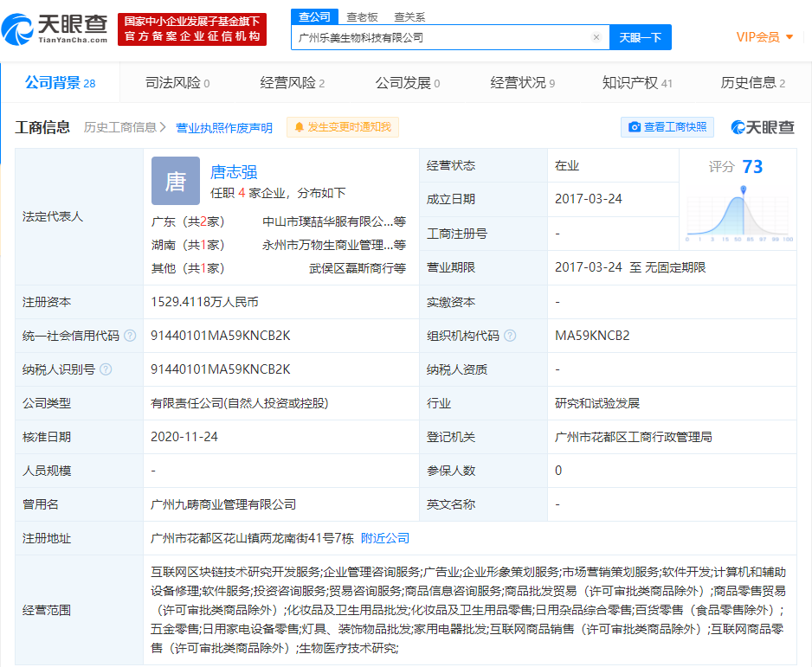Viewport: 812px width, 667px height.
Task: Click the score distribution chart
Action: click(x=738, y=214)
